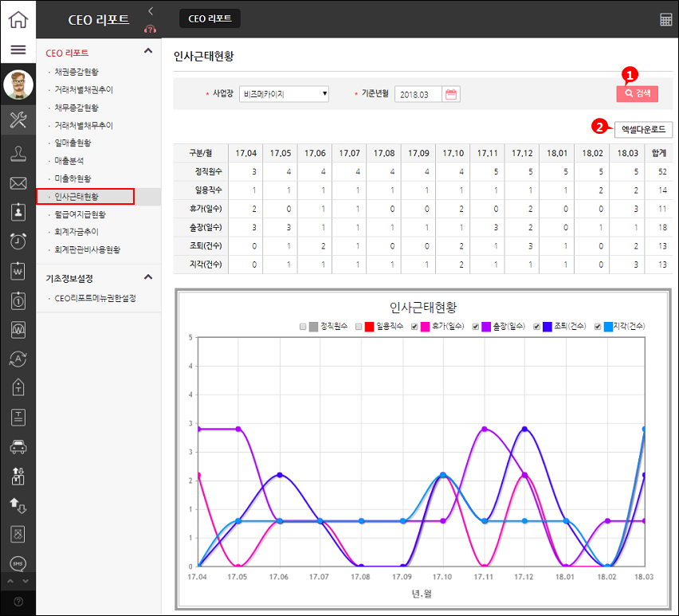Open the up-down arrows transfer icon

(18, 505)
